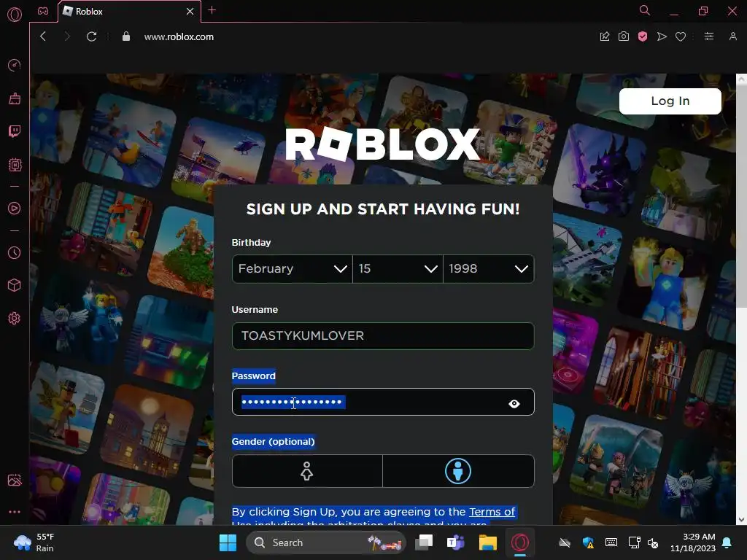Open the wallpaper image icon in sidebar
Screen dimensions: 747x560
click(x=15, y=480)
